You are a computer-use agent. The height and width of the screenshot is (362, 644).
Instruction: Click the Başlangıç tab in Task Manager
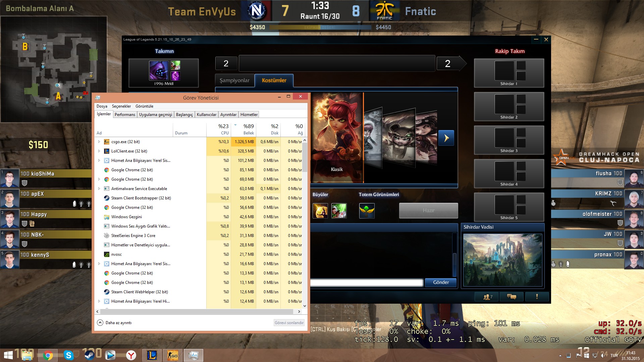(x=184, y=115)
